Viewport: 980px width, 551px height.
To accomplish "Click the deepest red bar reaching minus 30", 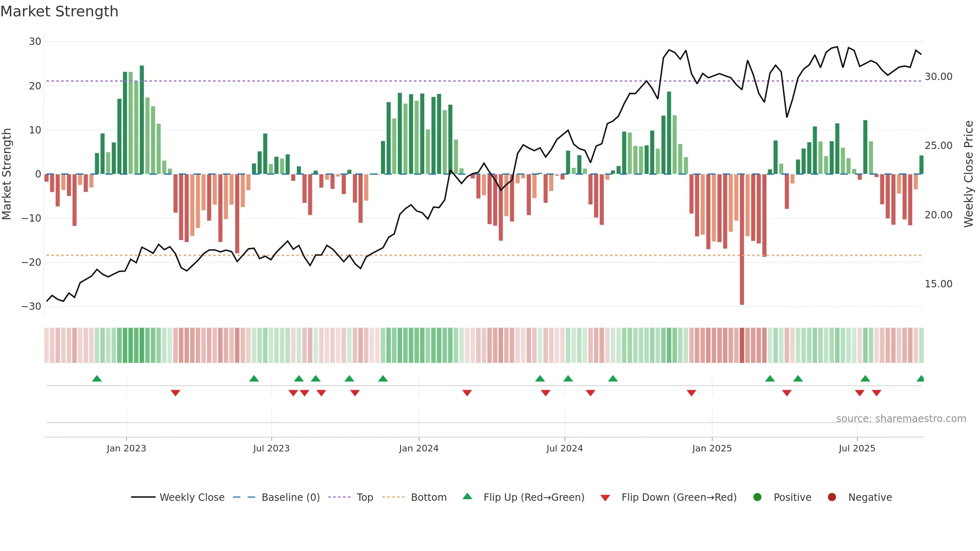I will coord(742,240).
